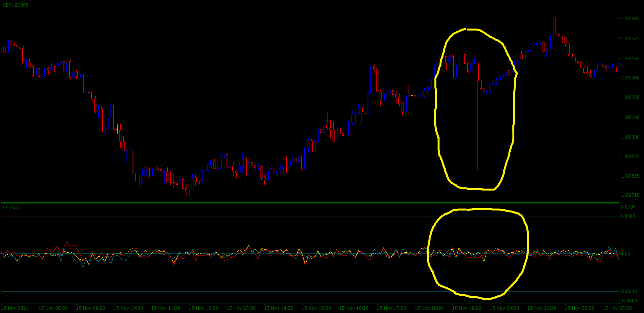Click the 1.89710 price axis value

[631, 195]
